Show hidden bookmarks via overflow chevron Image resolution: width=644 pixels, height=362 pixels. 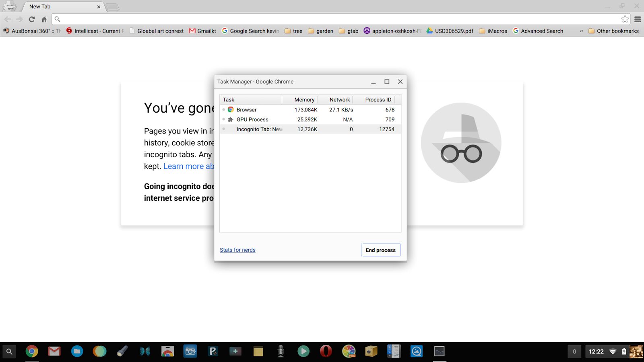pyautogui.click(x=581, y=31)
